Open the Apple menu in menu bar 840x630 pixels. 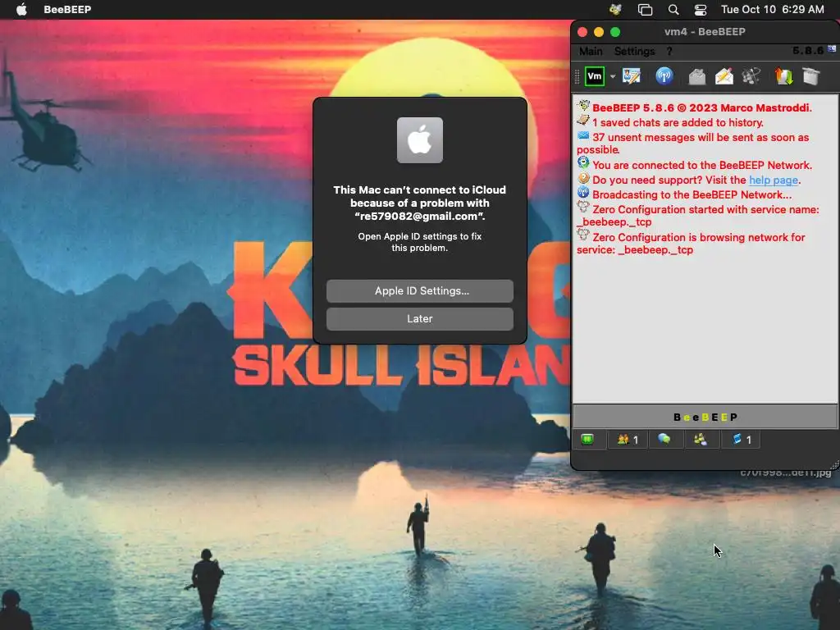click(x=21, y=9)
